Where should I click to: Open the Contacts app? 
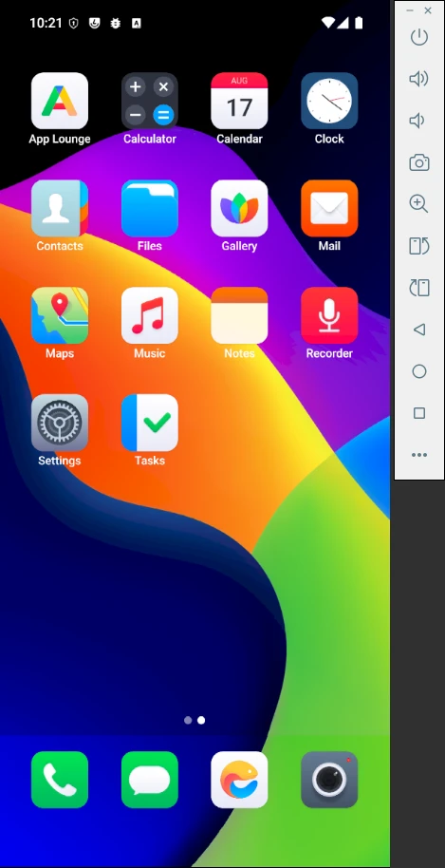(x=60, y=208)
